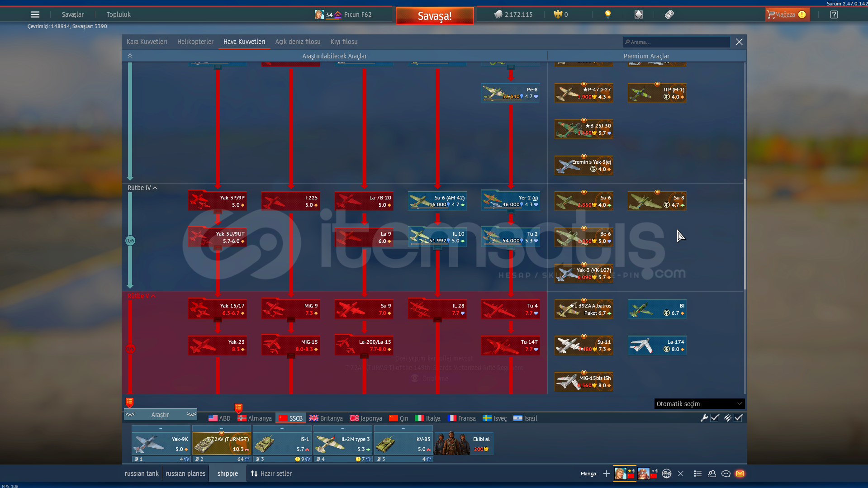This screenshot has width=868, height=488.
Task: Select the Britanya nation
Action: click(326, 418)
